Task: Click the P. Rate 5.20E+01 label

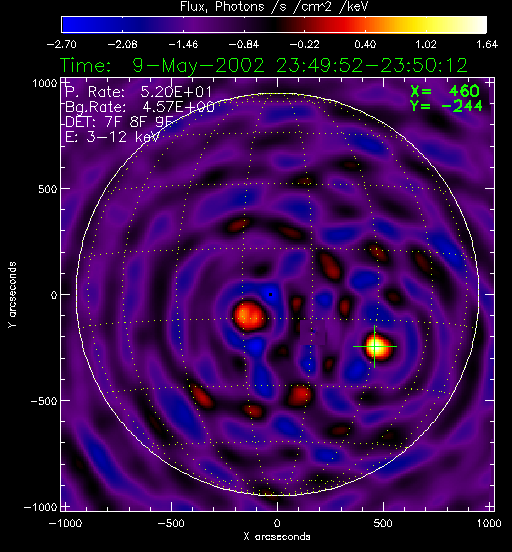Action: point(138,92)
